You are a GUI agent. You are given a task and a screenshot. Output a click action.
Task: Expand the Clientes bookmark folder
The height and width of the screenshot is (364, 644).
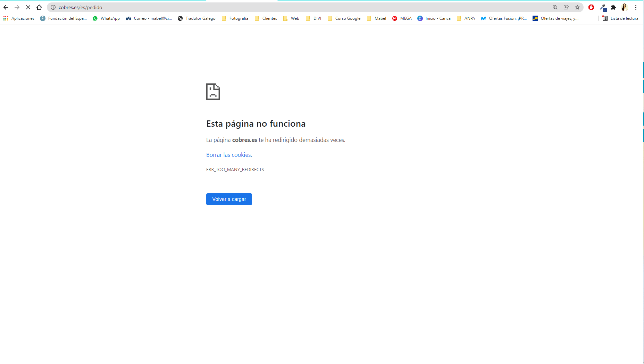tap(266, 18)
